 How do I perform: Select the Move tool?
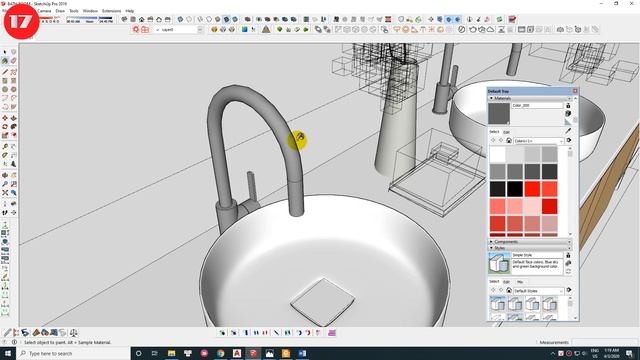[x=5, y=118]
